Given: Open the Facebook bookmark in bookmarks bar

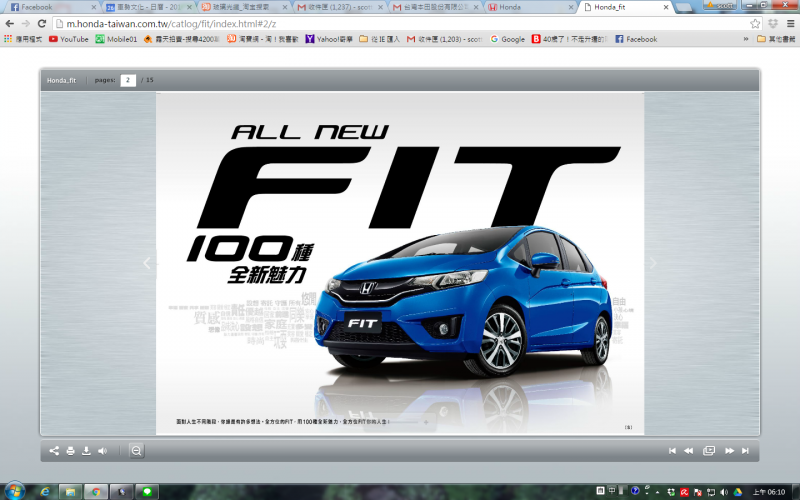Looking at the screenshot, I should pyautogui.click(x=636, y=39).
